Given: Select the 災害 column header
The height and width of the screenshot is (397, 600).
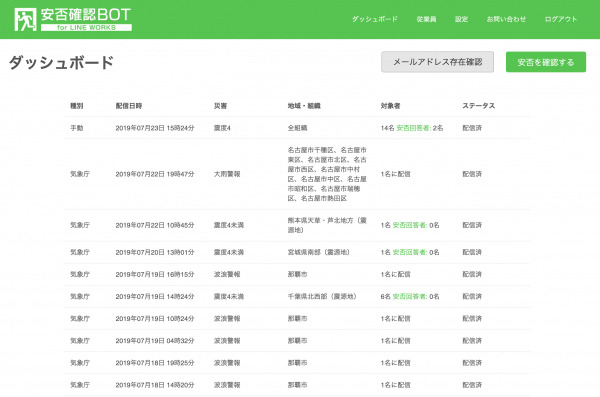Looking at the screenshot, I should point(220,106).
